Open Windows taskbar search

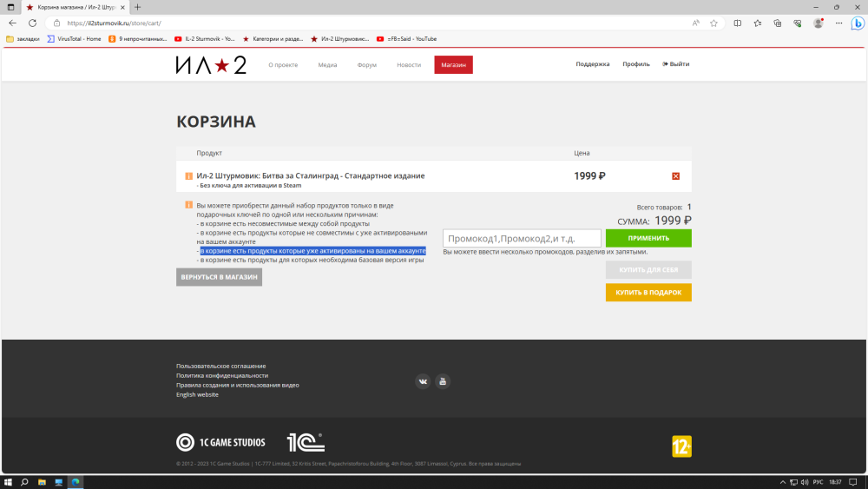tap(24, 482)
